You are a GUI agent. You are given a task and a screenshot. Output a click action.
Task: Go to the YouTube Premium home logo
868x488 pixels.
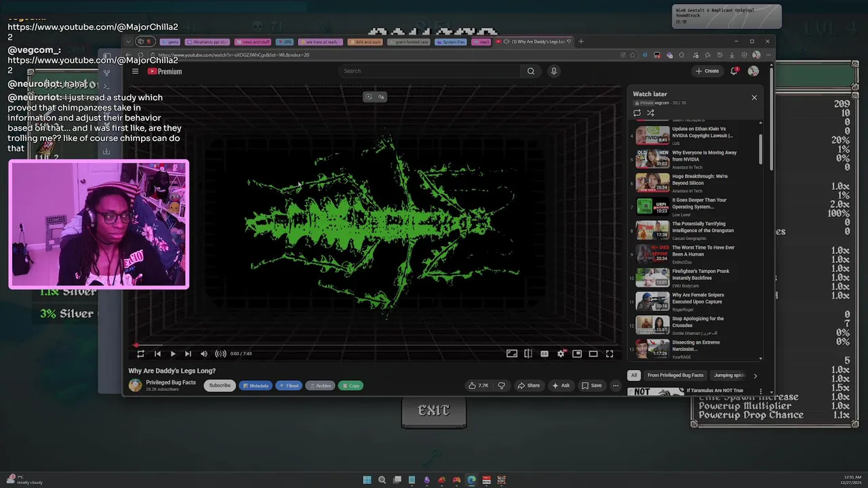click(x=164, y=71)
